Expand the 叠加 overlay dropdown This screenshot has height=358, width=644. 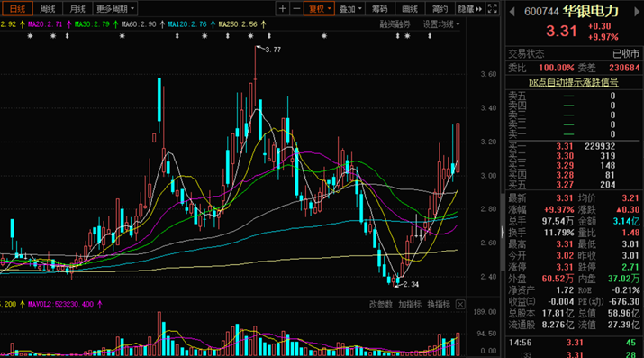(x=350, y=9)
